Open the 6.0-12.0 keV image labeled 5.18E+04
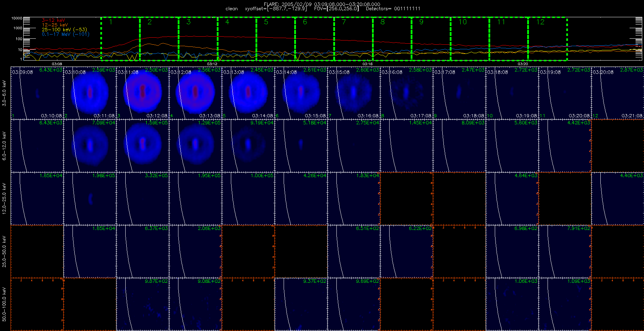The image size is (644, 331). pos(301,146)
